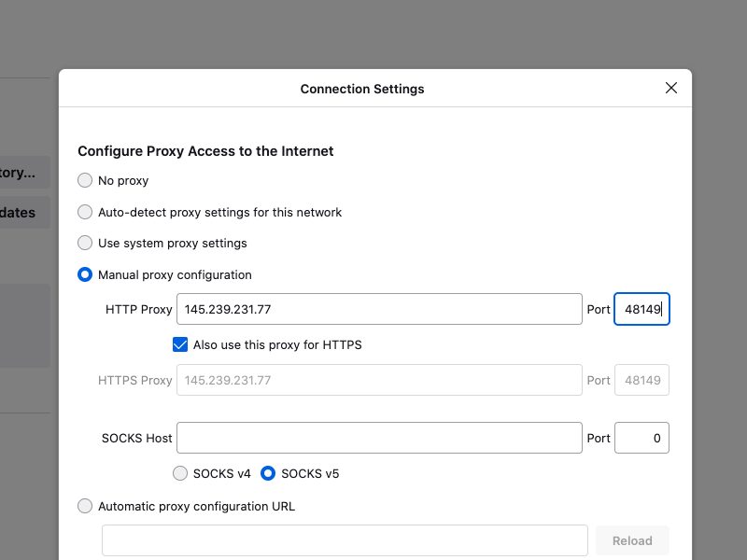Select "Use system proxy settings"
Viewport: 747px width, 560px height.
point(85,243)
